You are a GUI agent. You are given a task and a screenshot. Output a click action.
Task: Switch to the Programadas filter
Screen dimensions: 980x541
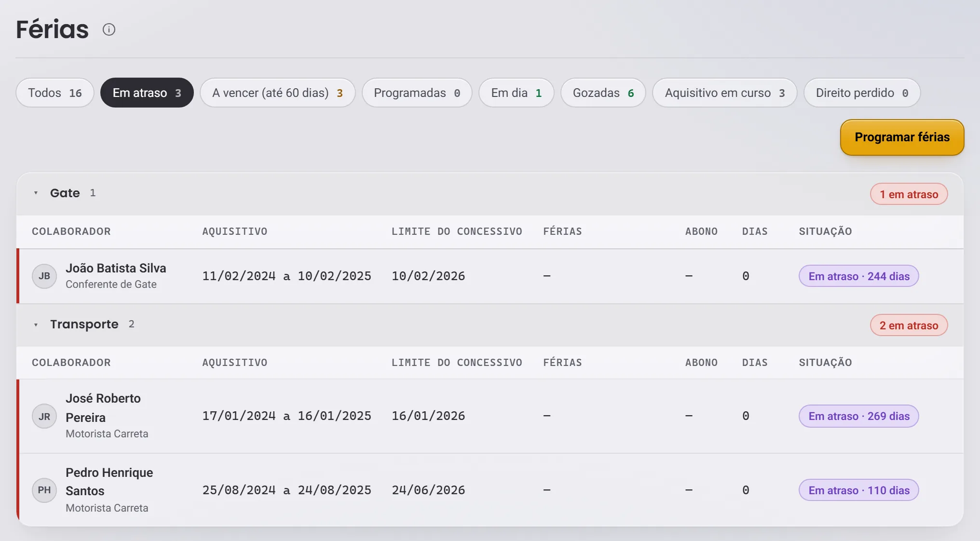pos(417,93)
